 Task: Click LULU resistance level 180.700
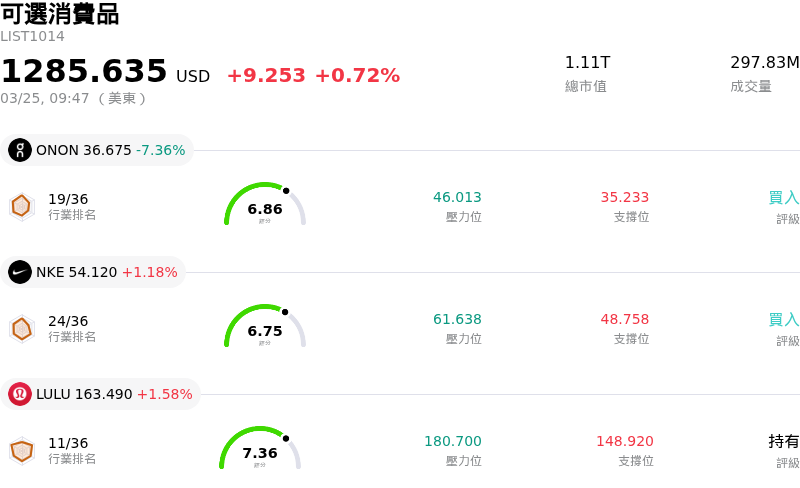pos(452,441)
